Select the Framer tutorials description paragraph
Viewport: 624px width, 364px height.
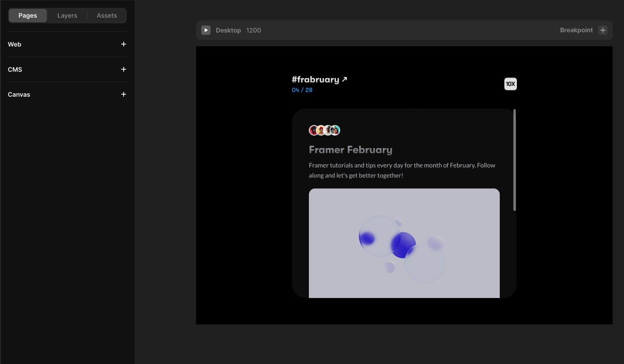pos(402,170)
